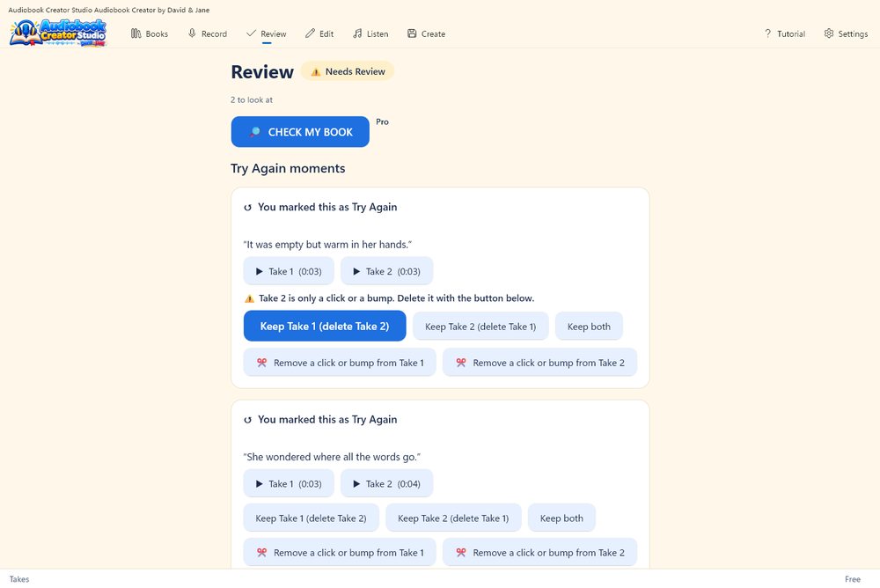This screenshot has height=588, width=880.
Task: Play Take 2 of "It was empty but warm"
Action: (386, 271)
